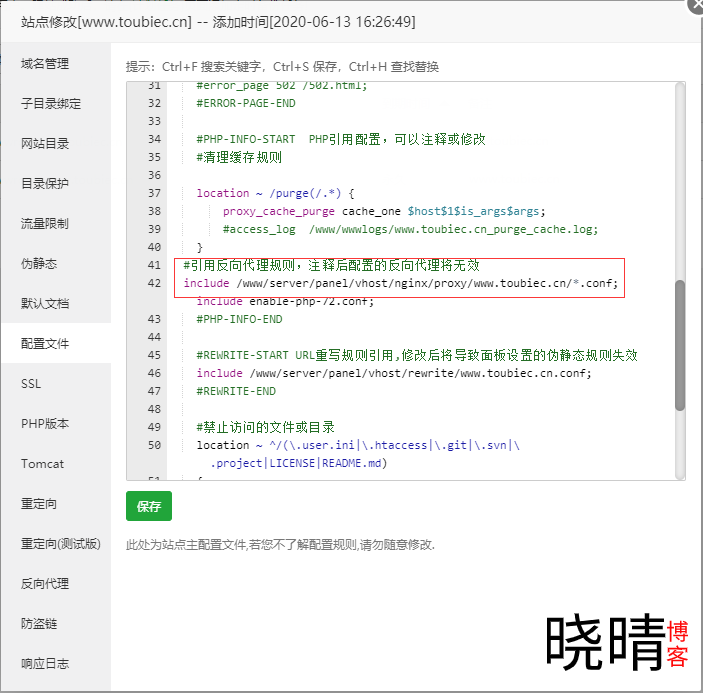703x693 pixels.
Task: Click the #清理缓存规则 comment line
Action: click(239, 157)
